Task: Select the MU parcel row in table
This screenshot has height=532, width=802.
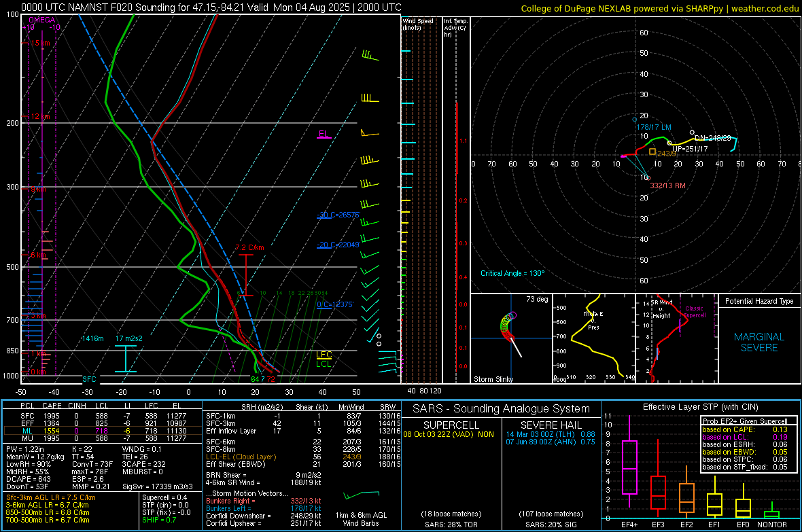Action: 103,438
